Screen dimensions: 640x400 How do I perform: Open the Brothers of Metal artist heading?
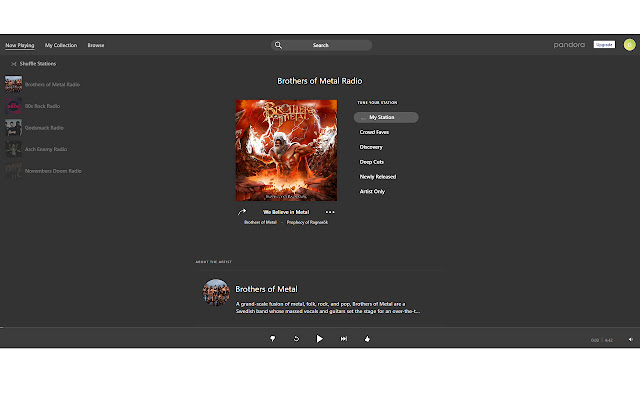267,289
